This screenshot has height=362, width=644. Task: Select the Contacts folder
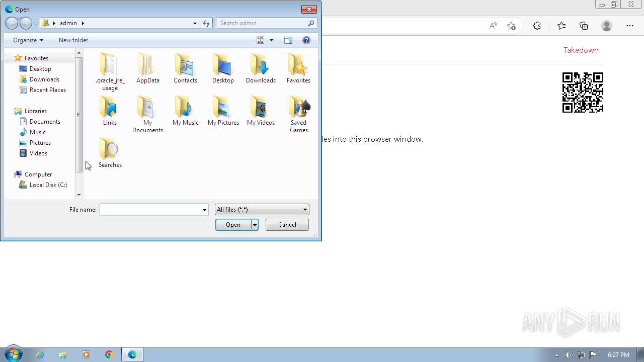pyautogui.click(x=185, y=68)
